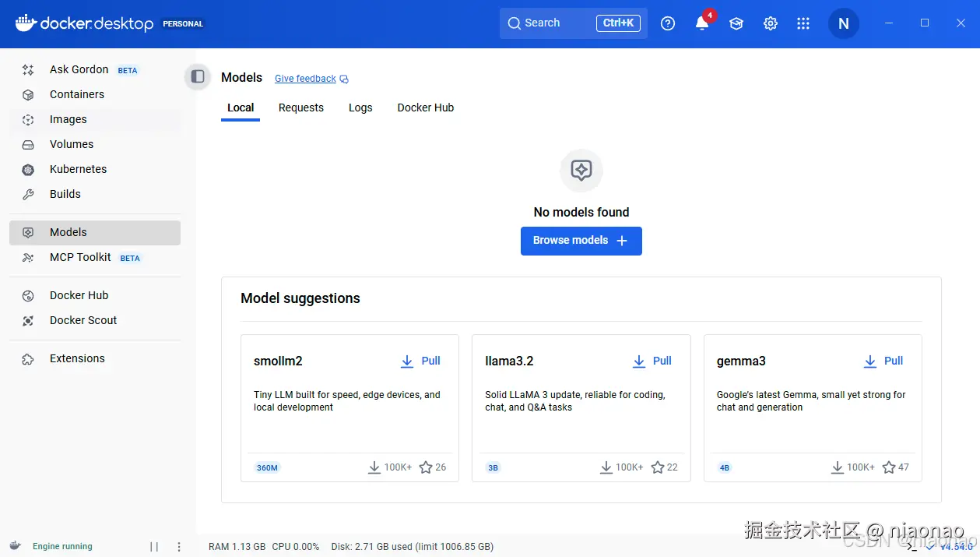Open the help question mark icon
This screenshot has height=557, width=980.
pyautogui.click(x=668, y=23)
